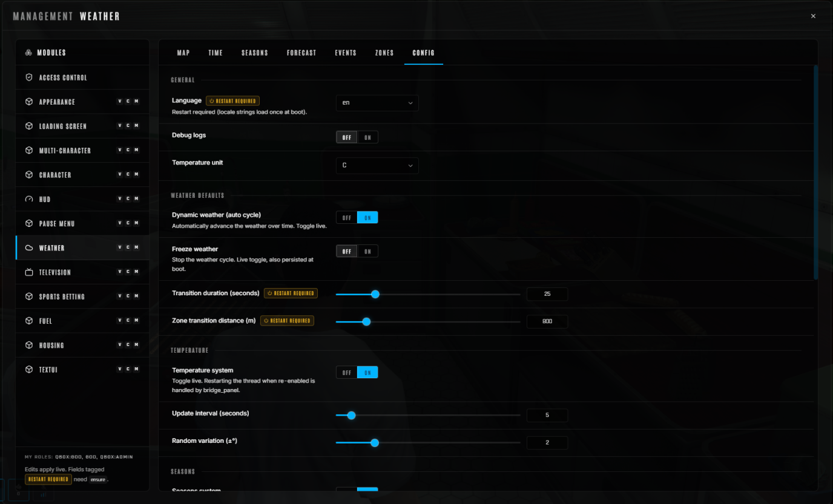This screenshot has height=504, width=833.
Task: Click the V badge in TextUI row
Action: 120,368
